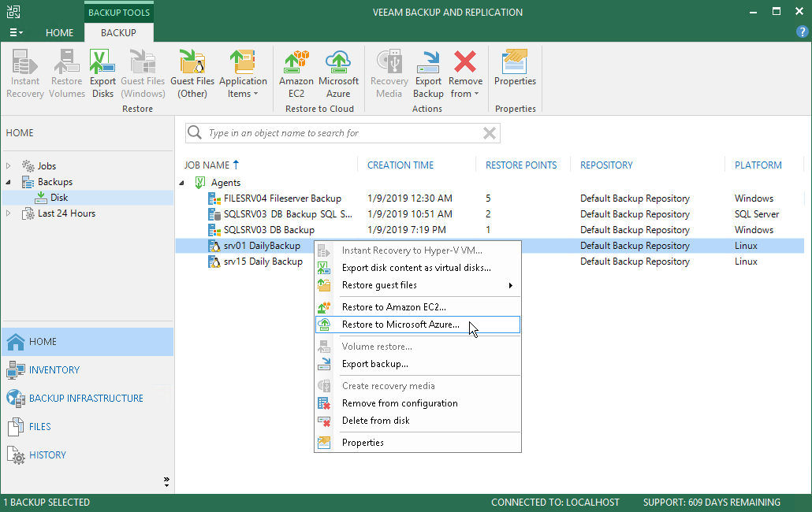This screenshot has height=512, width=812.
Task: Sort by PLATFORM column header
Action: pos(758,165)
